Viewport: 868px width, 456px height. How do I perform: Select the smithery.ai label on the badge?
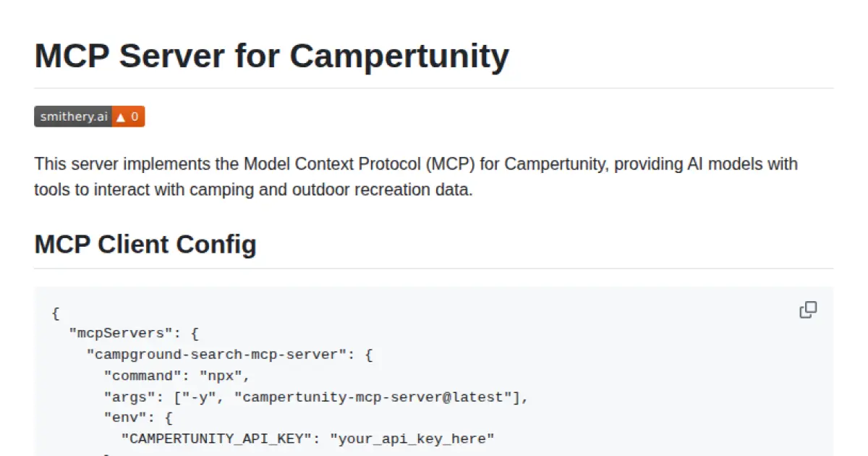(x=72, y=117)
